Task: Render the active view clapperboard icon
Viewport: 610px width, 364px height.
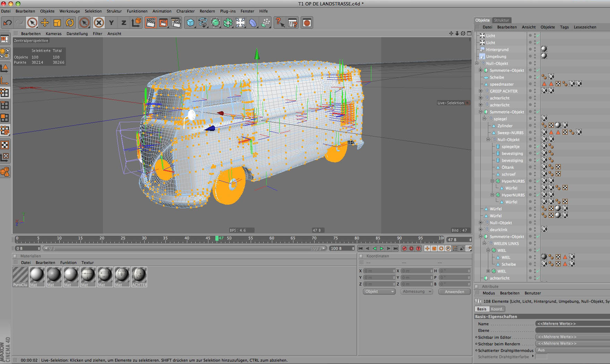Action: (151, 23)
